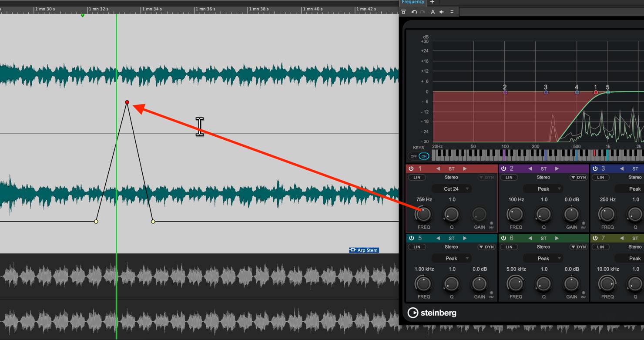Click the plugin window dock icon in toolbar
Viewport: 644px width, 340px height.
[404, 12]
